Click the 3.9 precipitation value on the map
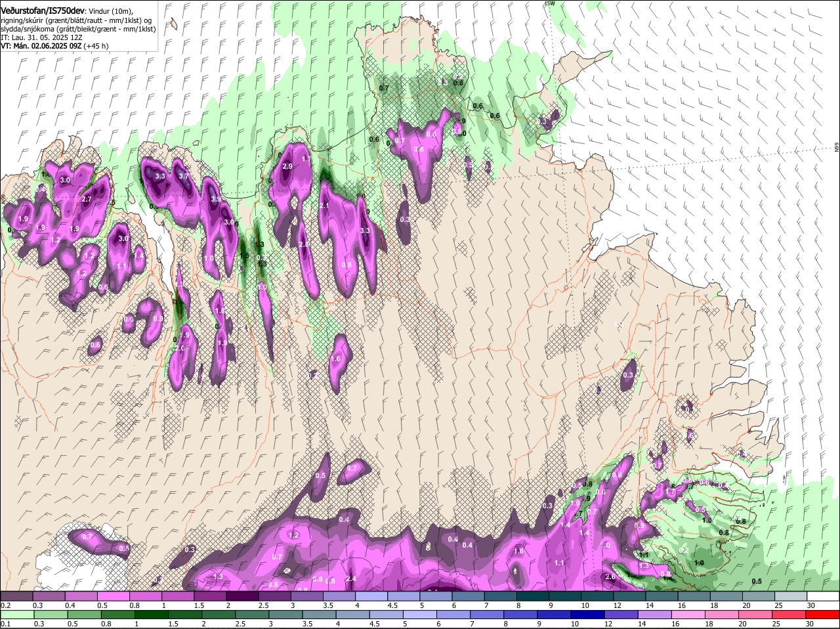 tap(216, 199)
